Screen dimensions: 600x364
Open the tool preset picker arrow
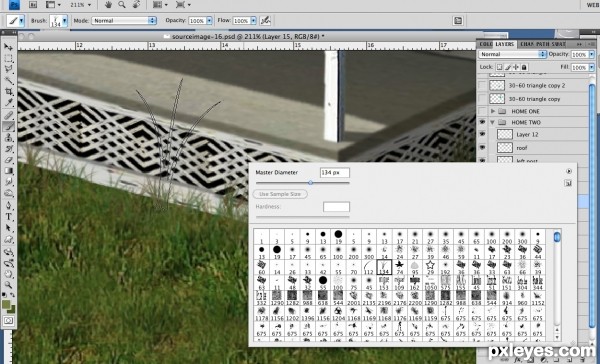21,21
